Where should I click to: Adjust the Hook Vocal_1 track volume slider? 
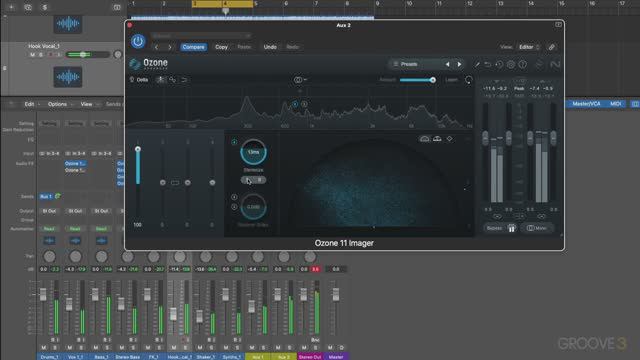(88, 54)
